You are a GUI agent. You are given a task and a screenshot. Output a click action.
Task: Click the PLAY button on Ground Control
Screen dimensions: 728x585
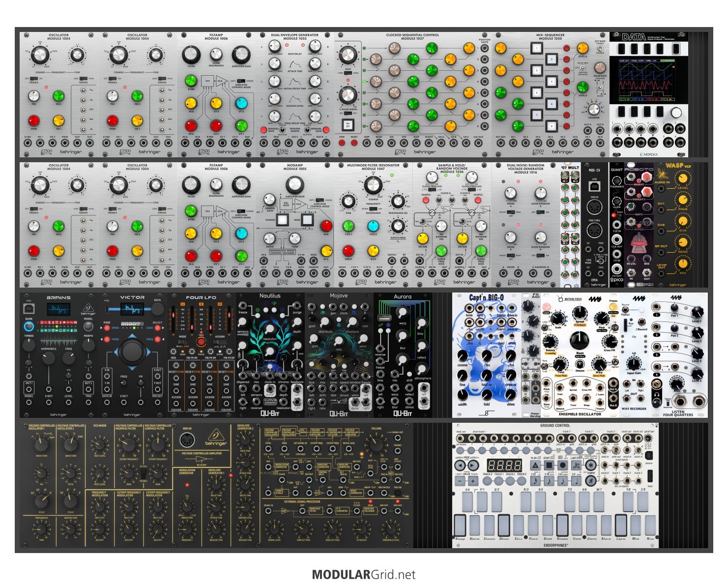[536, 465]
